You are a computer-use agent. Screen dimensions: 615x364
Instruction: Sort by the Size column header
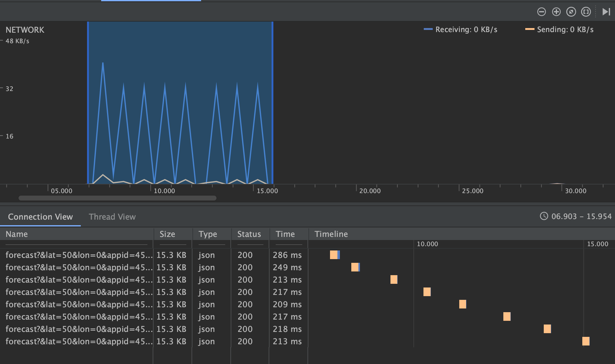click(x=173, y=234)
